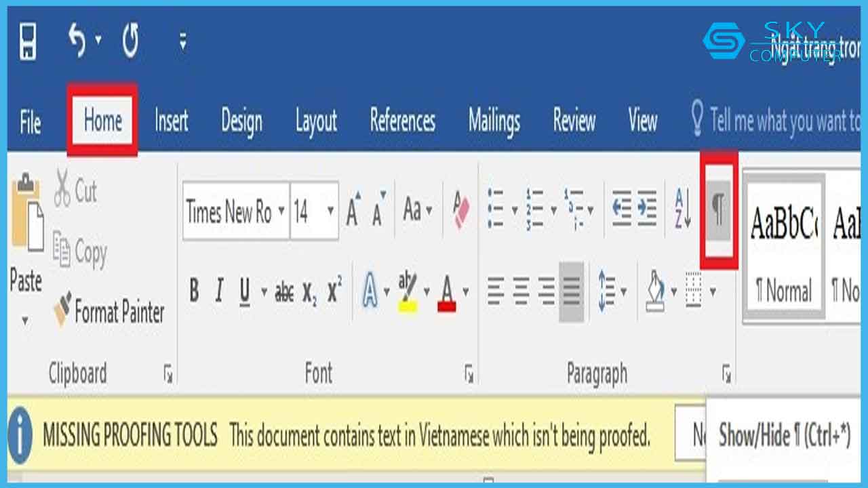Click the Cut scissors icon
Screen dimensions: 868x488
point(62,188)
